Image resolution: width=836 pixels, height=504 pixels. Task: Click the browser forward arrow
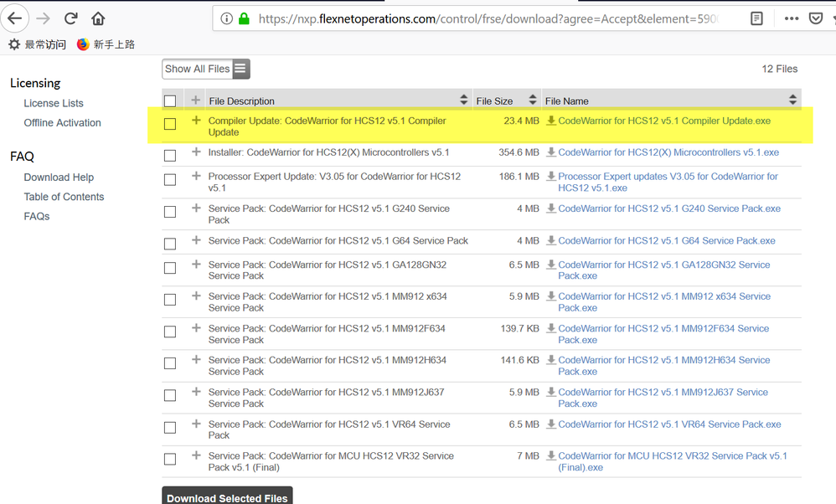coord(44,18)
